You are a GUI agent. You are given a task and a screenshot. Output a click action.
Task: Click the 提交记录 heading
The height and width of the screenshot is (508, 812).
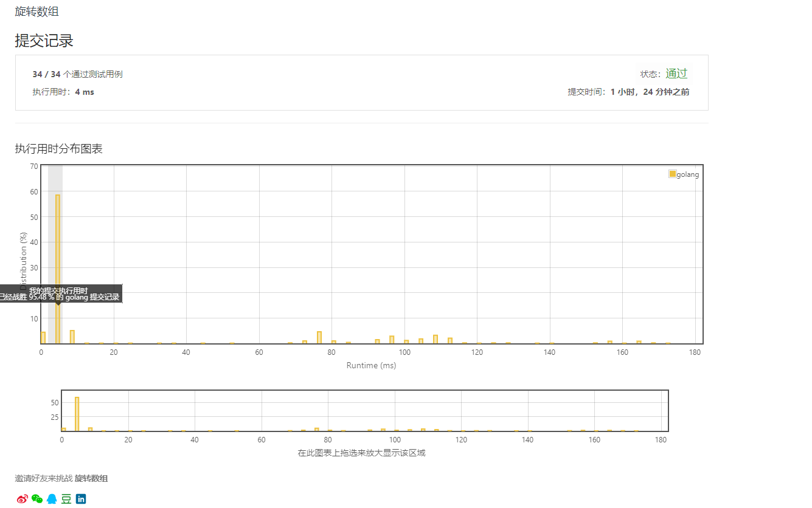click(x=44, y=41)
